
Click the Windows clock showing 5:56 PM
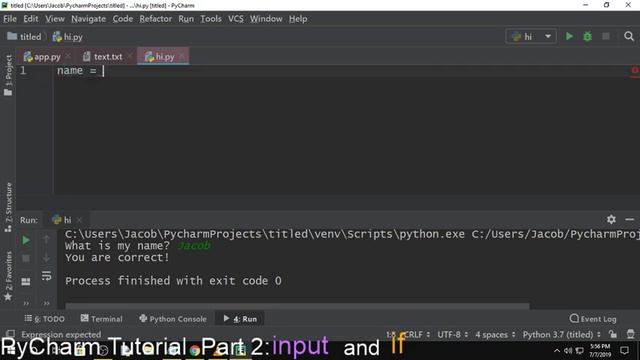[600, 350]
